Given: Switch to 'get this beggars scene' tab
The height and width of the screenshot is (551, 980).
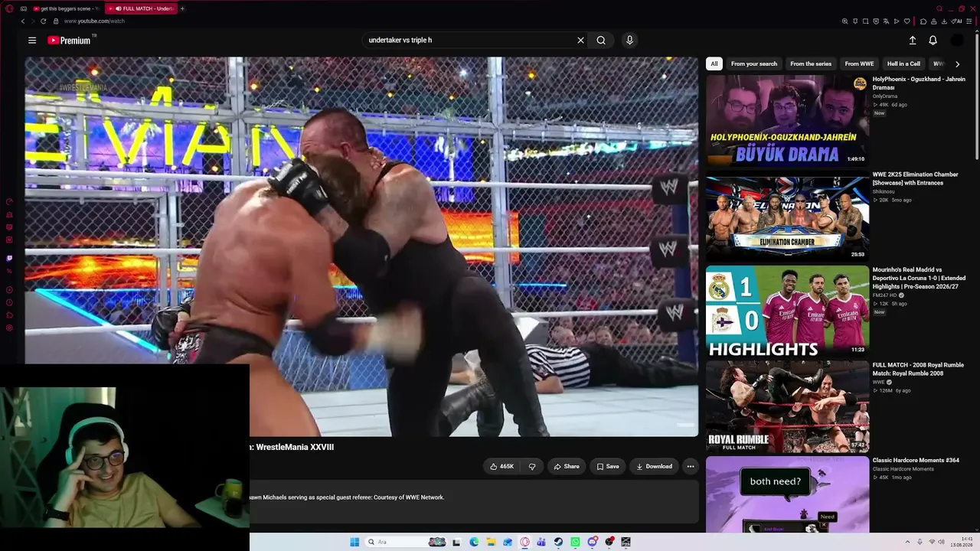Looking at the screenshot, I should click(67, 8).
